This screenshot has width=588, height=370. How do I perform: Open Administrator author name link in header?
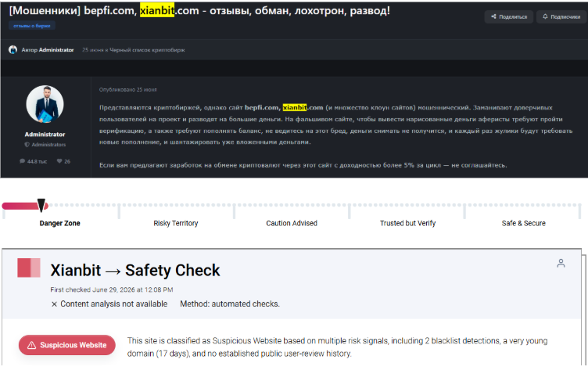(x=56, y=50)
